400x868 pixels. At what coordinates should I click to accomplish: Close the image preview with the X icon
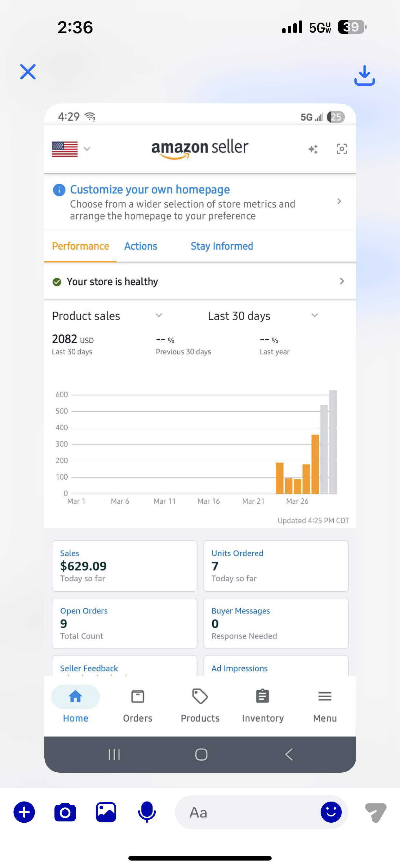pyautogui.click(x=28, y=72)
